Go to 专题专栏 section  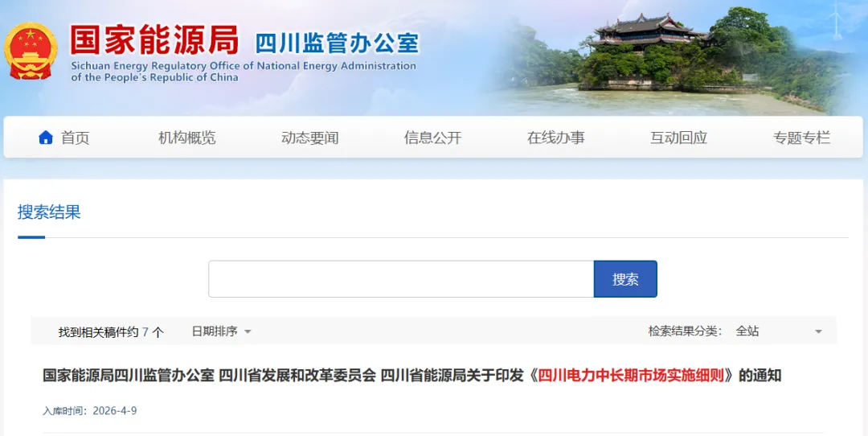[801, 138]
